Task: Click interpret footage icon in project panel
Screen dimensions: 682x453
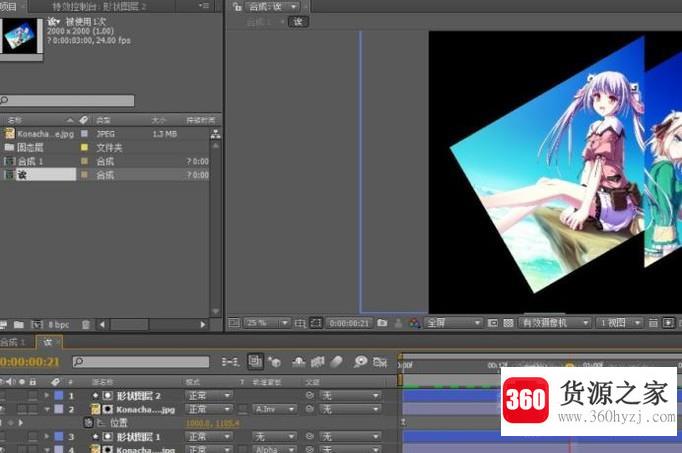Action: point(3,324)
